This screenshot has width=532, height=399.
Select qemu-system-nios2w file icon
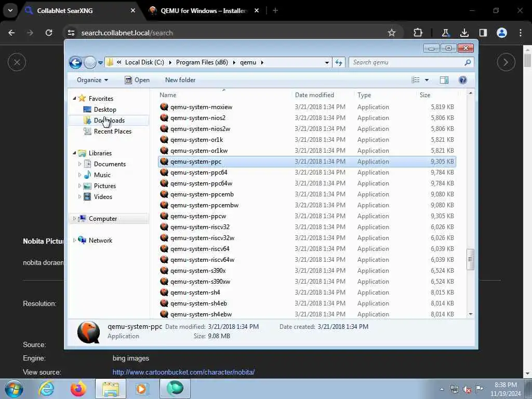(x=164, y=129)
